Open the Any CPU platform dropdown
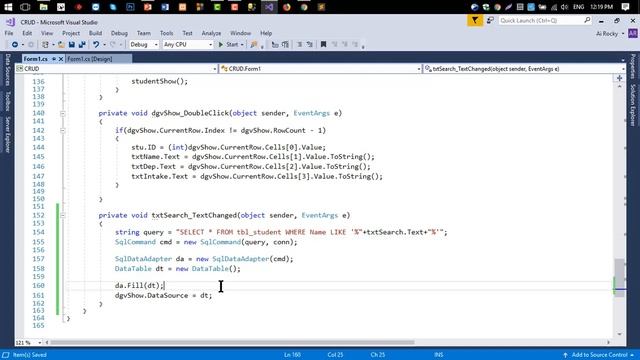 click(188, 44)
